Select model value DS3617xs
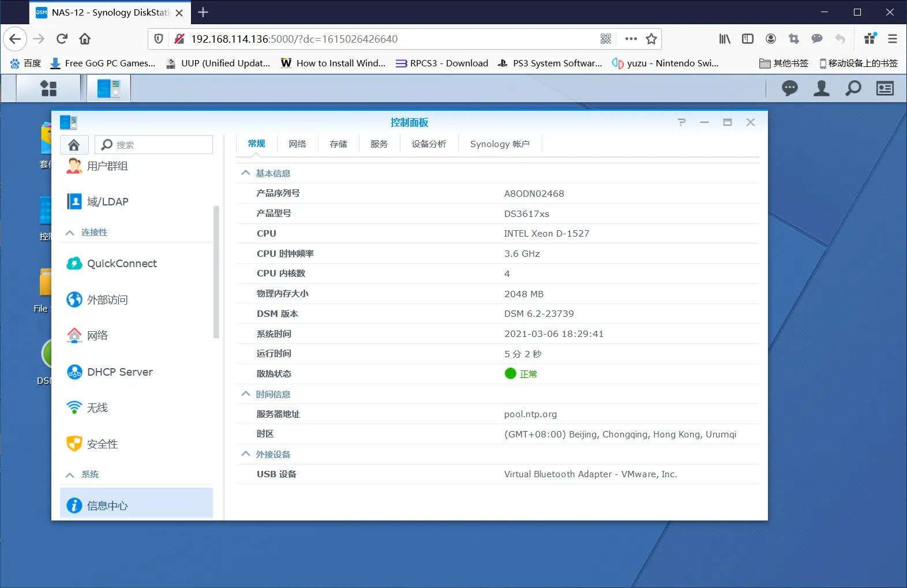This screenshot has width=907, height=588. click(x=527, y=214)
